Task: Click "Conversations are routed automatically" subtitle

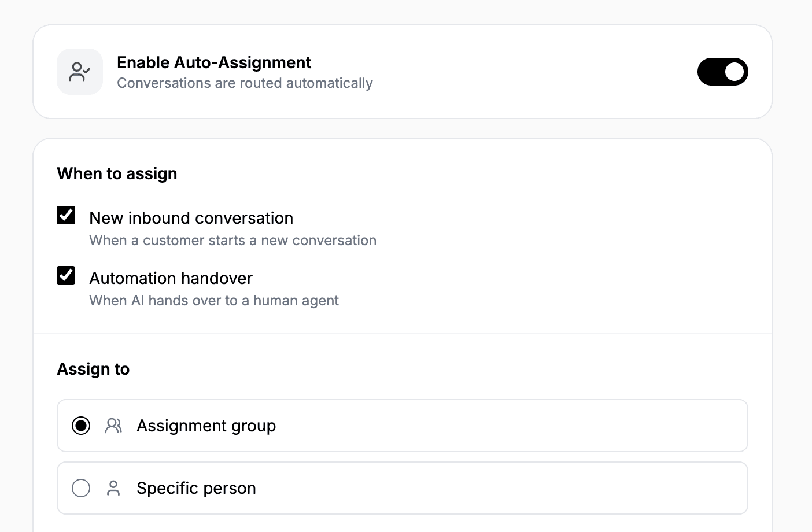Action: click(245, 83)
